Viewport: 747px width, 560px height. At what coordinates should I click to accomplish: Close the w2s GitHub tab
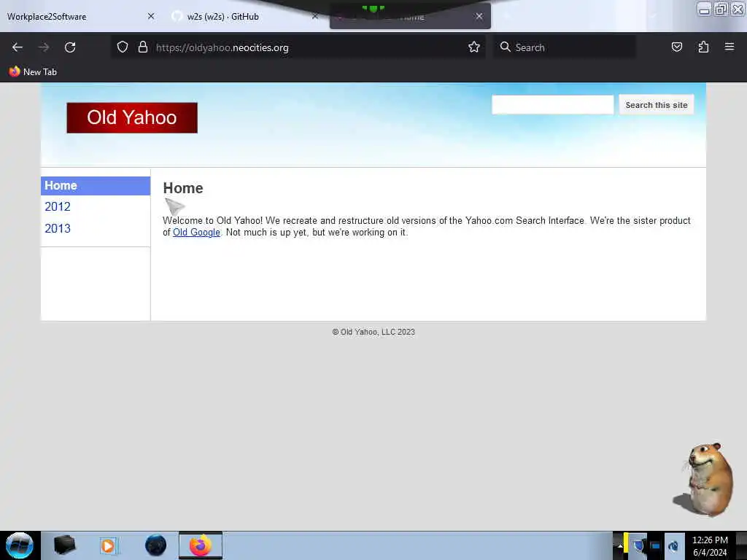(x=315, y=16)
